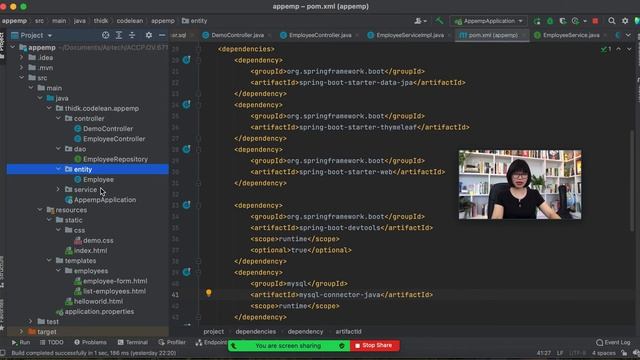Select the pom.xml (appemp) tab
Image resolution: width=640 pixels, height=360 pixels.
tap(493, 36)
